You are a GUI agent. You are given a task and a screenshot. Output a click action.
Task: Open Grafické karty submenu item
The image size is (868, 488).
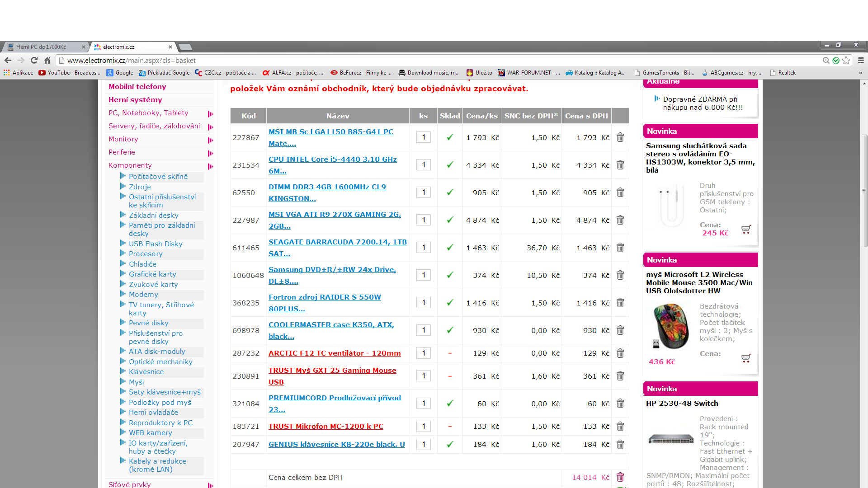[152, 274]
